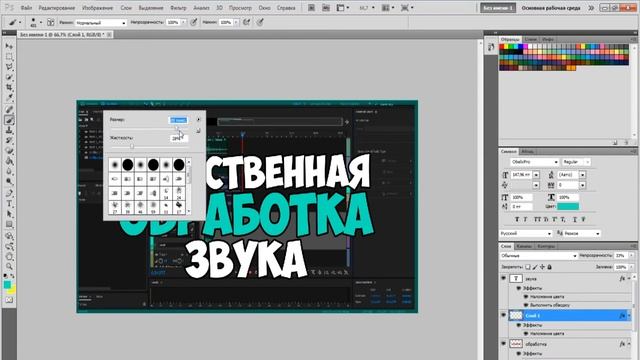Open layer blend mode dropdown 'Обычные'

tap(539, 256)
